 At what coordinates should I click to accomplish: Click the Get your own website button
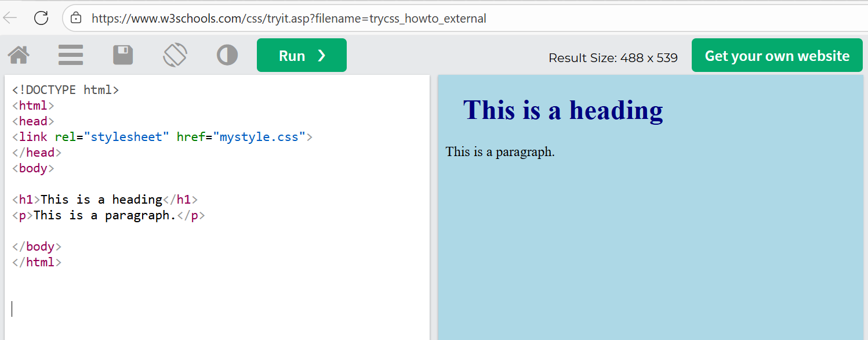pyautogui.click(x=777, y=56)
